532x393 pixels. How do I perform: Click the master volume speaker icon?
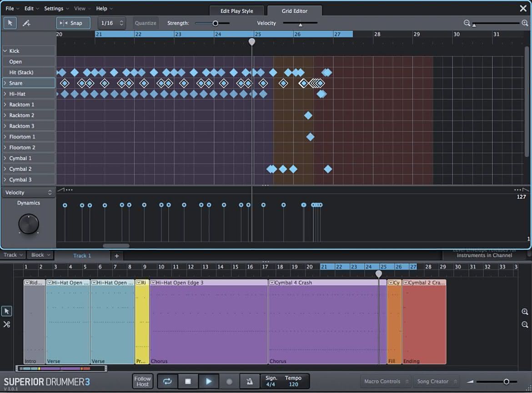470,382
